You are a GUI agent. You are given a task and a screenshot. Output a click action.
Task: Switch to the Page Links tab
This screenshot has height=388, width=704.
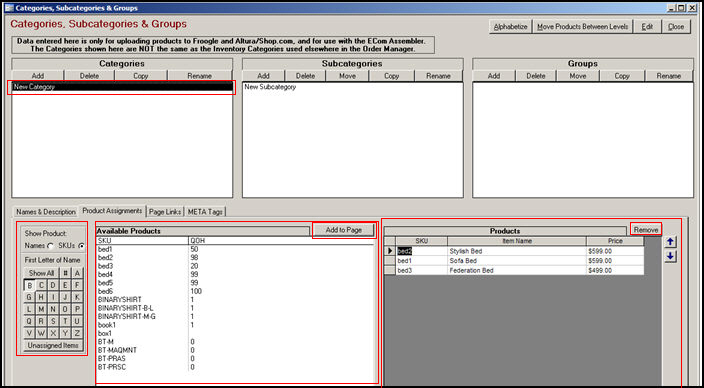click(x=165, y=212)
